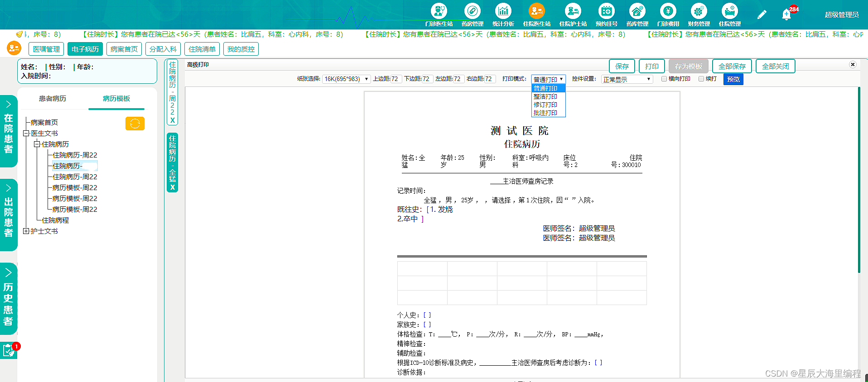
Task: Expand the 在院患者 side panel
Action: pos(9,131)
